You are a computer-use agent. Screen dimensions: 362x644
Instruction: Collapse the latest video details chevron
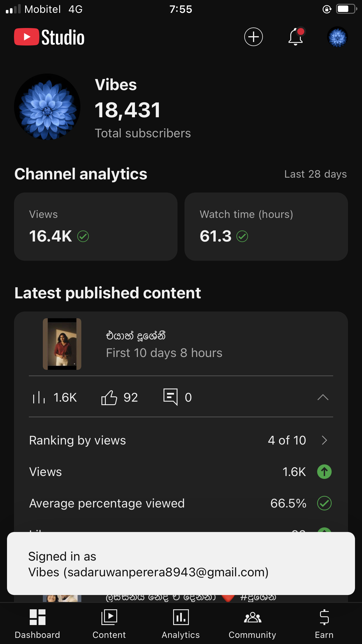pyautogui.click(x=323, y=397)
